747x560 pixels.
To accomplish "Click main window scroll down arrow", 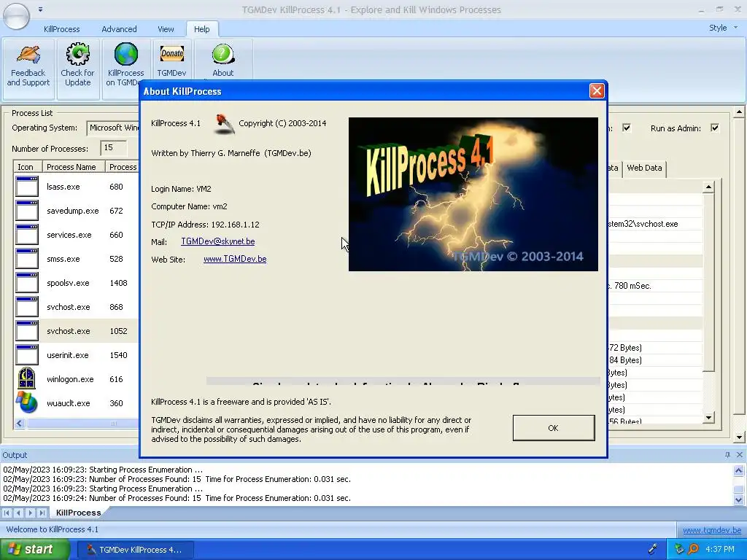I will [739, 437].
